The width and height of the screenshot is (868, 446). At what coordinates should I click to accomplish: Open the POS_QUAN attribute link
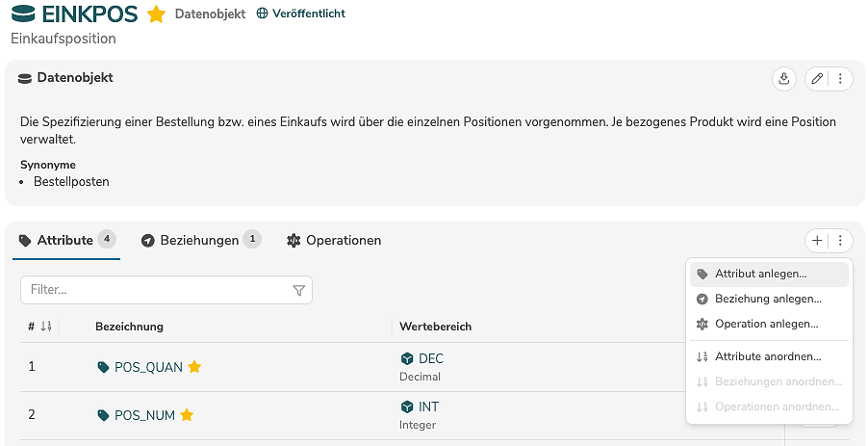[x=148, y=367]
